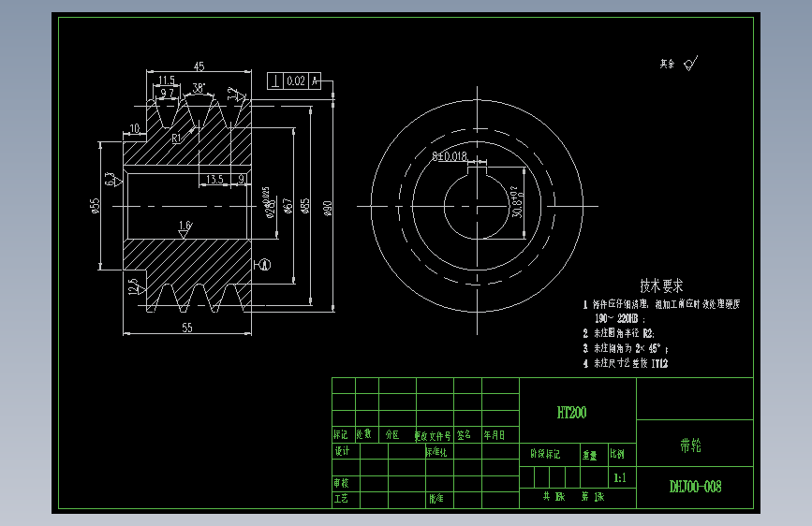This screenshot has width=812, height=526.
Task: Click the '第 1张' sheet number text
Action: (x=593, y=496)
